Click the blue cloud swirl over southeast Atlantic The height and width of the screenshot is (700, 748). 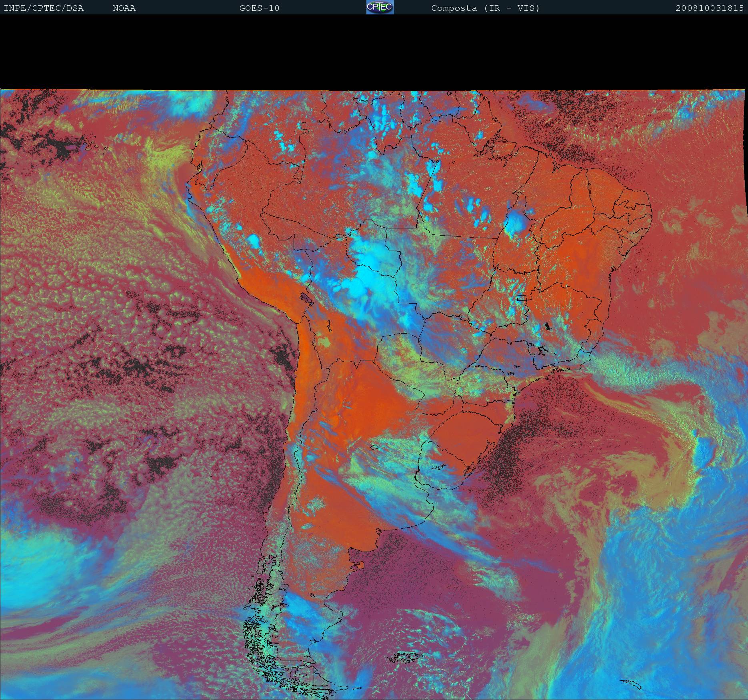coord(660,560)
